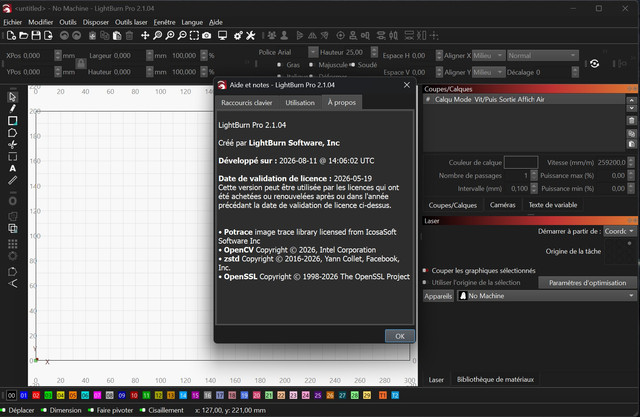Click the circular arrows icon right of the Normal dropdown

coord(594,64)
